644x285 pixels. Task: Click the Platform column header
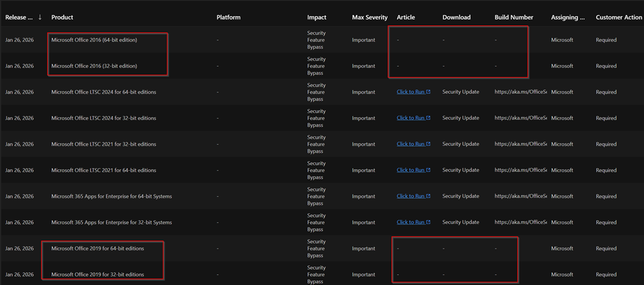(x=228, y=17)
